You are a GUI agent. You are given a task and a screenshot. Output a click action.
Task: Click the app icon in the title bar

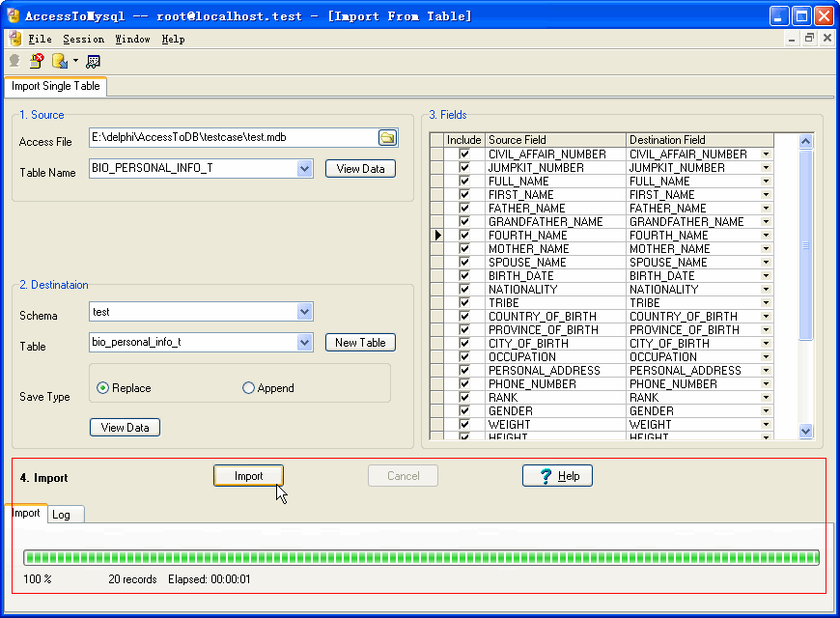coord(13,15)
